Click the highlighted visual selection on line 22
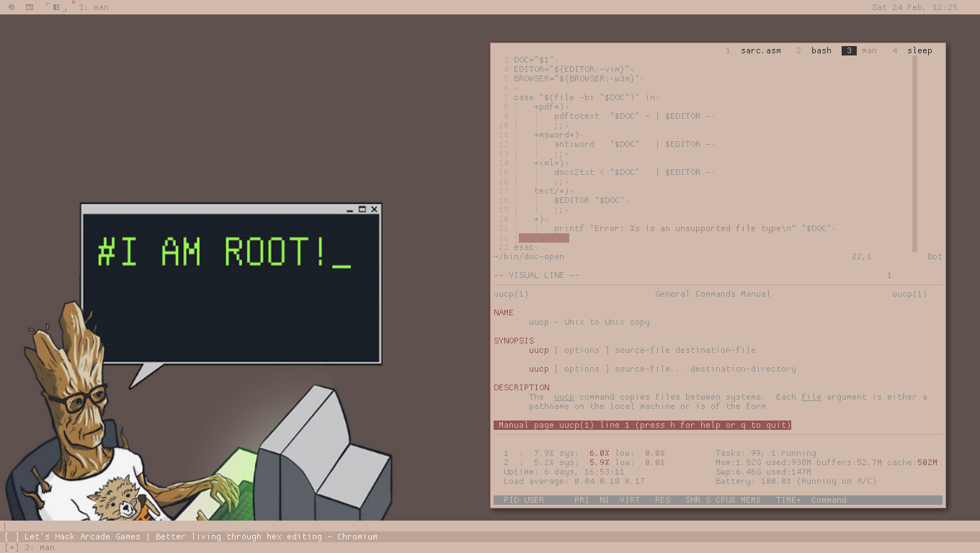980x553 pixels. tap(544, 238)
